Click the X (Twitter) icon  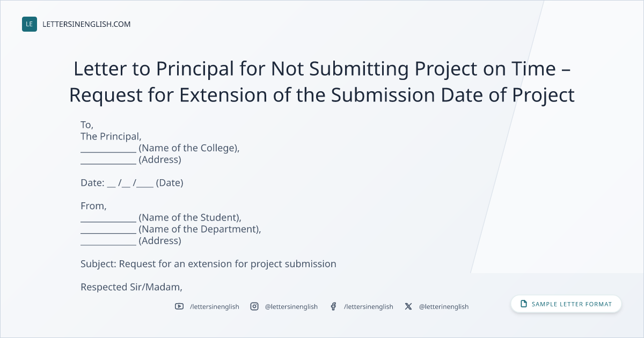click(x=408, y=306)
